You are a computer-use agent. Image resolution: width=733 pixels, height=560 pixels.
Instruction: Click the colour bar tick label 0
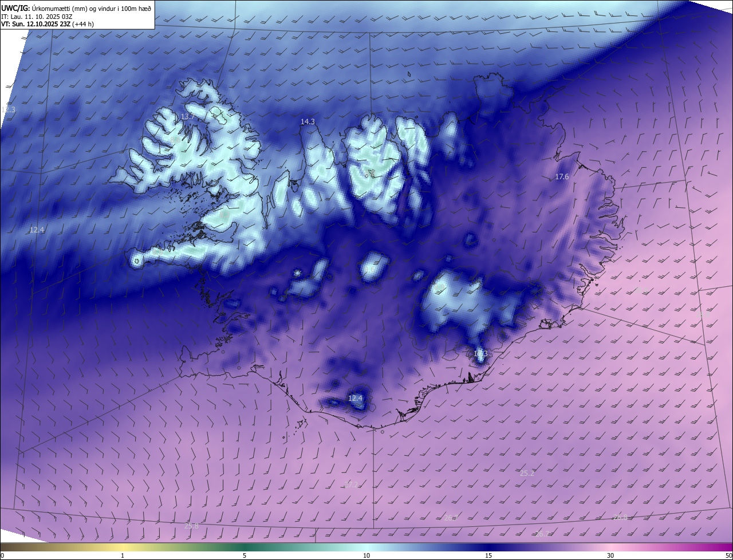click(2, 556)
